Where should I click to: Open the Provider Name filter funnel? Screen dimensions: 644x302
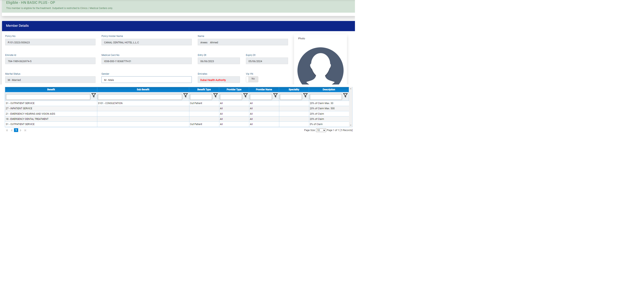point(275,95)
